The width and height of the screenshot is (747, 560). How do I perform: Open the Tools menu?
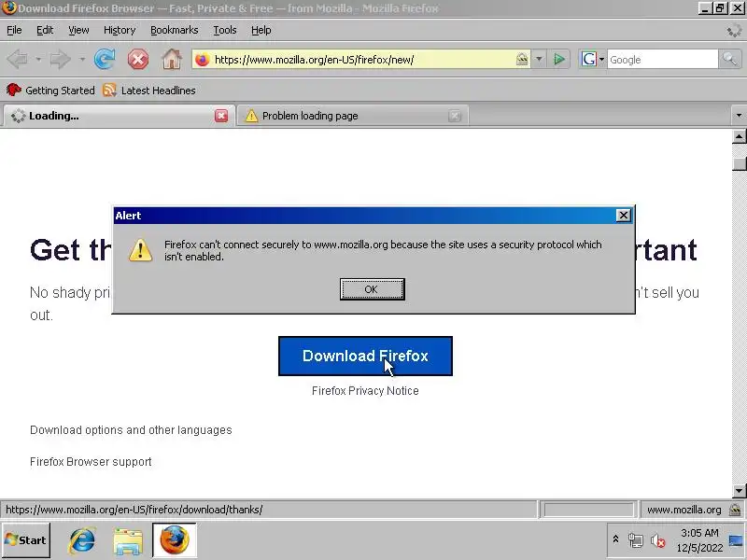tap(225, 30)
